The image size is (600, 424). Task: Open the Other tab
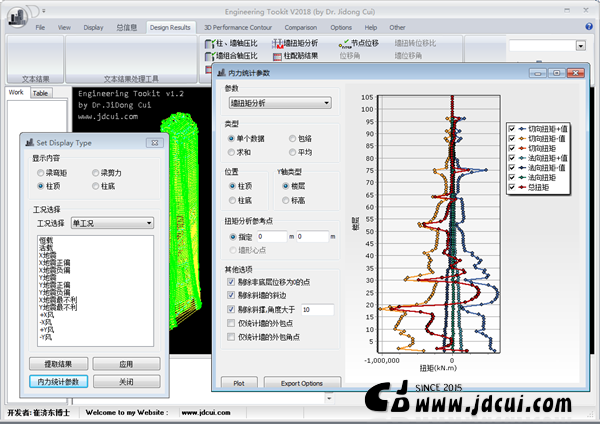point(397,28)
